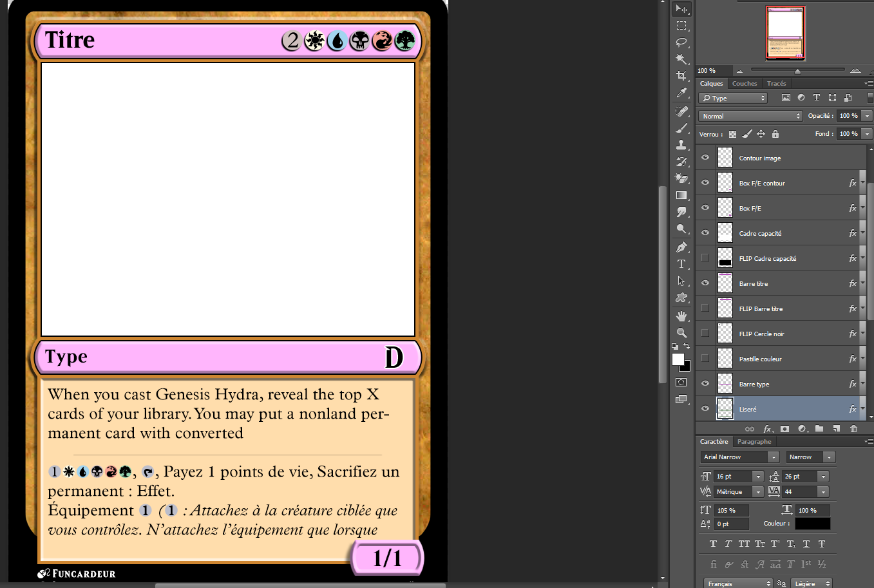Image resolution: width=874 pixels, height=588 pixels.
Task: Apply faux bold style
Action: (713, 544)
